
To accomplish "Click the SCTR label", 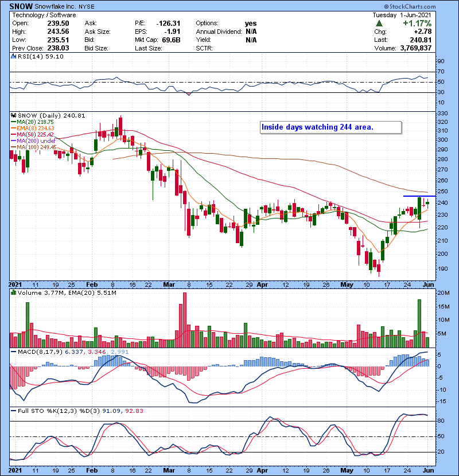I will pos(204,48).
